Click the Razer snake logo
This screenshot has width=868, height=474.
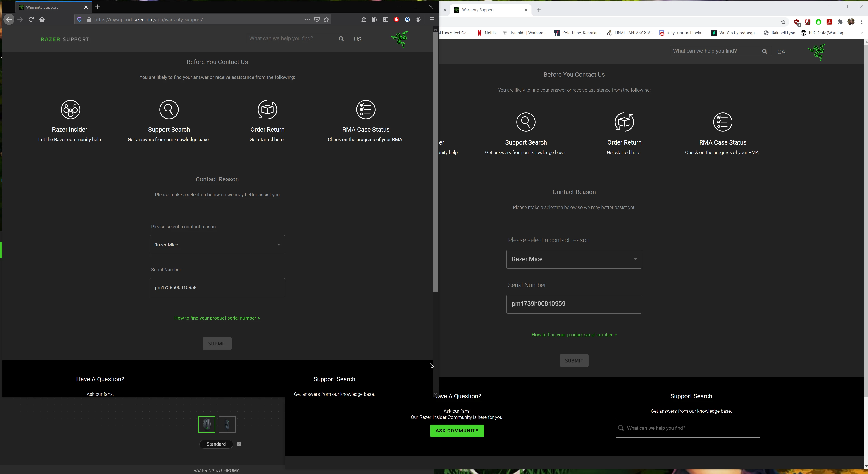[x=399, y=39]
